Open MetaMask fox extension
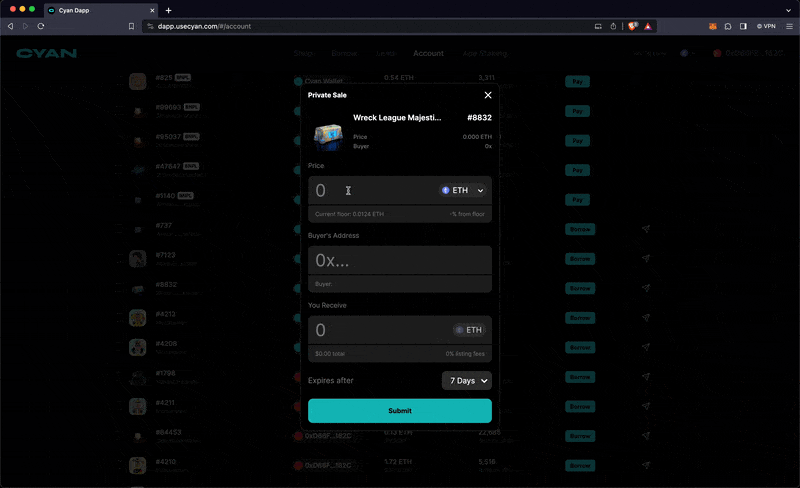The image size is (800, 488). tap(713, 26)
